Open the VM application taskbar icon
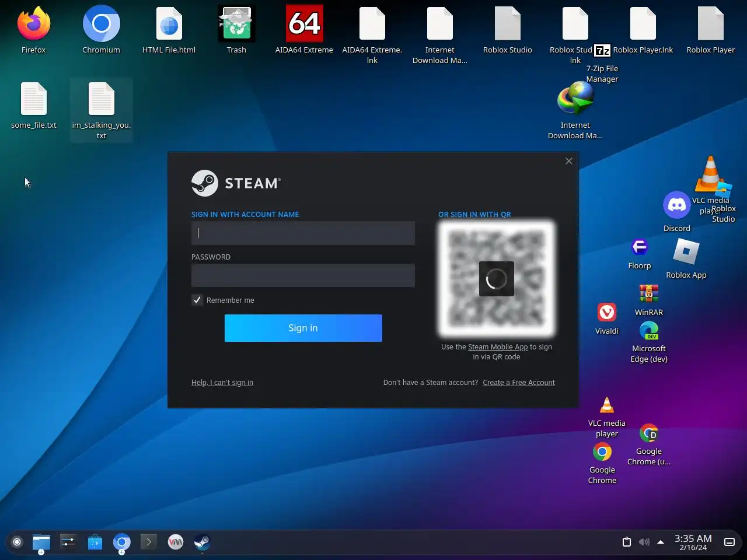The height and width of the screenshot is (560, 747). click(175, 542)
